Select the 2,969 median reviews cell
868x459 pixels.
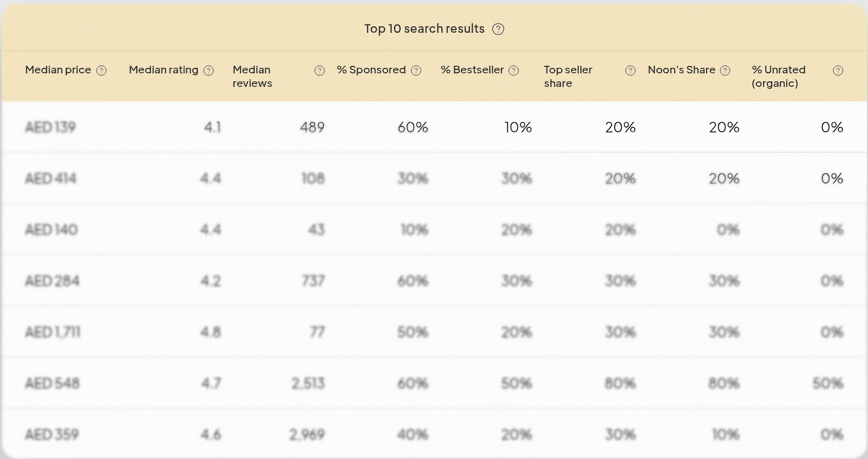pyautogui.click(x=307, y=435)
